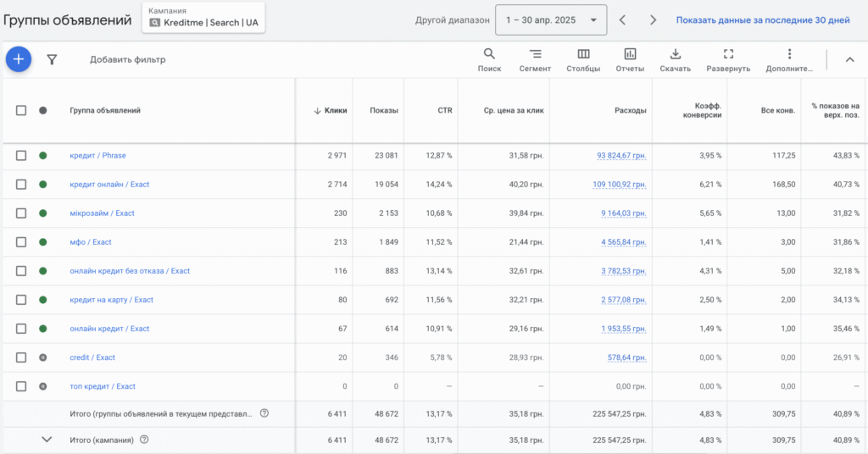Click Показать данные за последние 30 дней
Screen dimensions: 868x454
[x=762, y=19]
